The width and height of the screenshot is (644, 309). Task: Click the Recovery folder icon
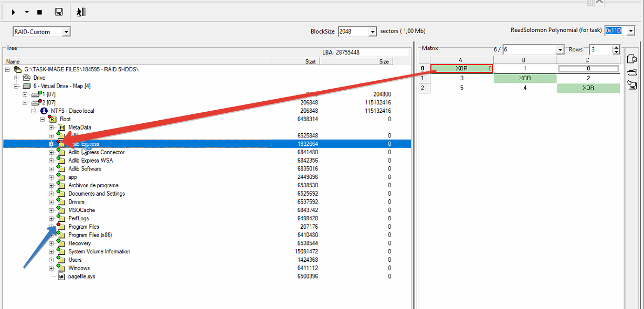pos(61,243)
